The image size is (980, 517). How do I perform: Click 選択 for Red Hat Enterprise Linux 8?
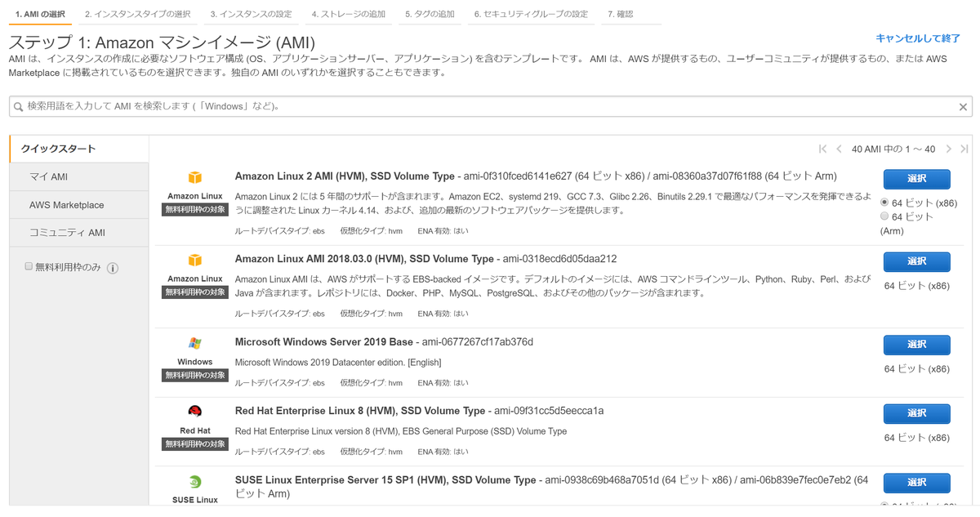tap(916, 413)
